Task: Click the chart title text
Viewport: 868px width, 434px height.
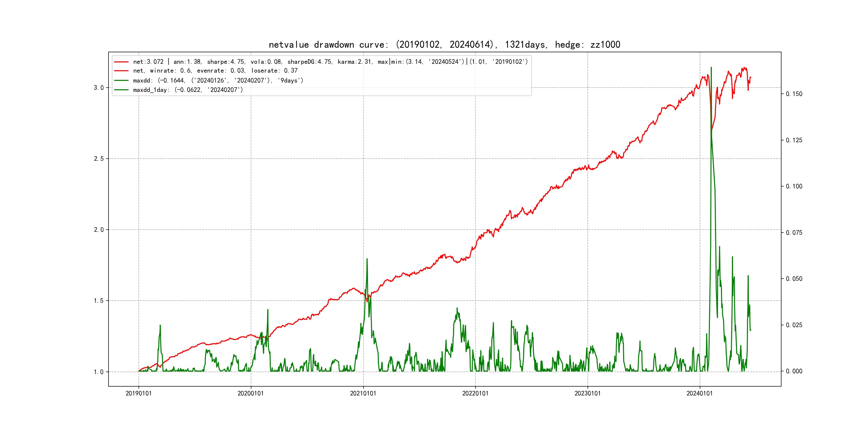Action: tap(444, 44)
